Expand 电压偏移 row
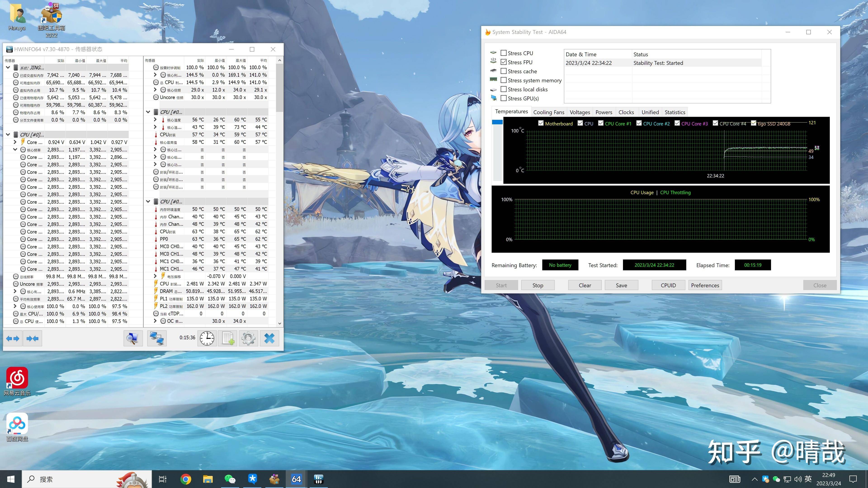 [x=155, y=276]
